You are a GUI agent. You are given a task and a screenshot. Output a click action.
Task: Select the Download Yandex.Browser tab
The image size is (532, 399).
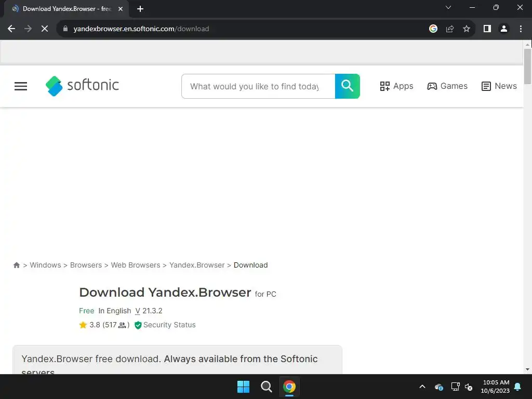(66, 9)
